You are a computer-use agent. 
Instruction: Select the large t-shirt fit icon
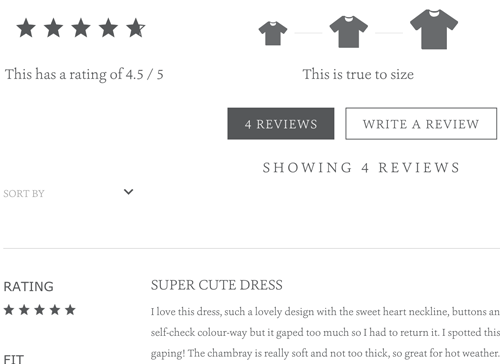(434, 29)
